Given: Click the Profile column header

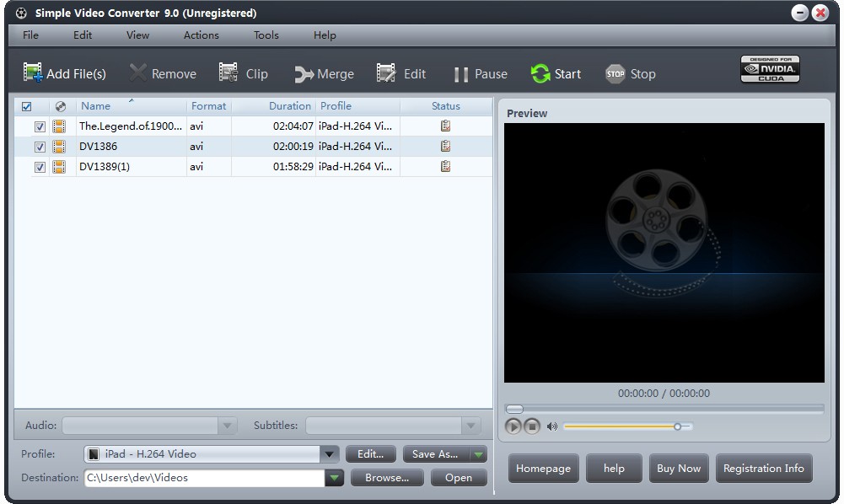Looking at the screenshot, I should 357,106.
